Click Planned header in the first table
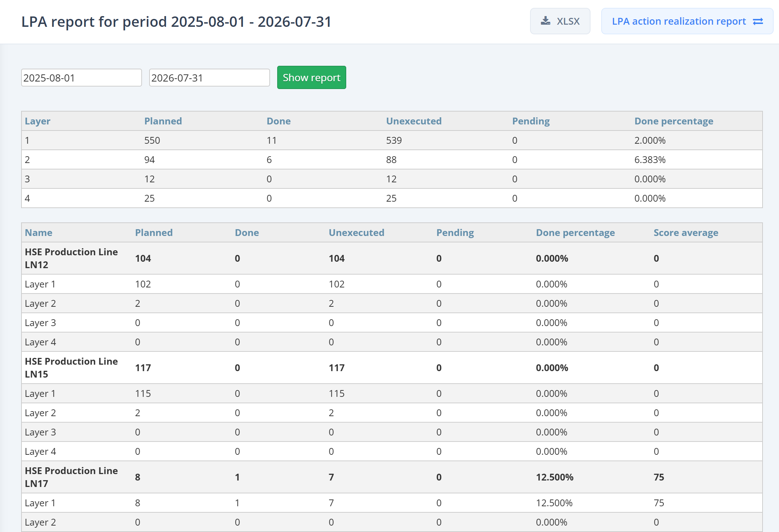 click(163, 121)
